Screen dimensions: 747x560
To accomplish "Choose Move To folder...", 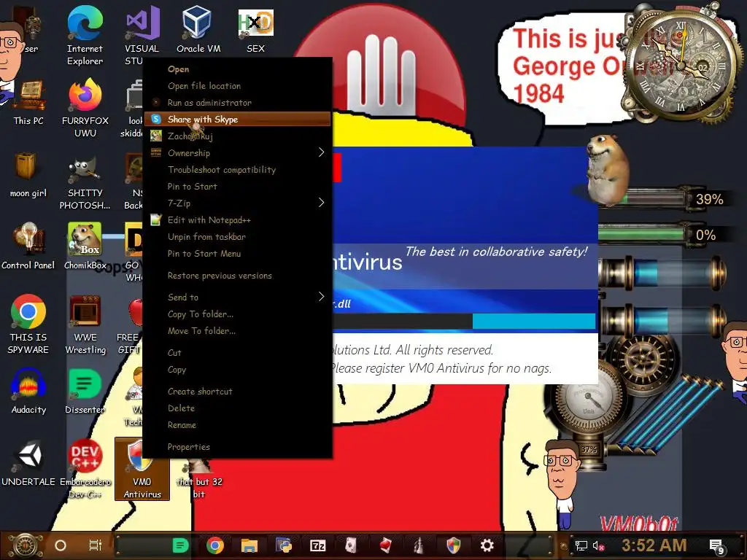I will [237, 330].
